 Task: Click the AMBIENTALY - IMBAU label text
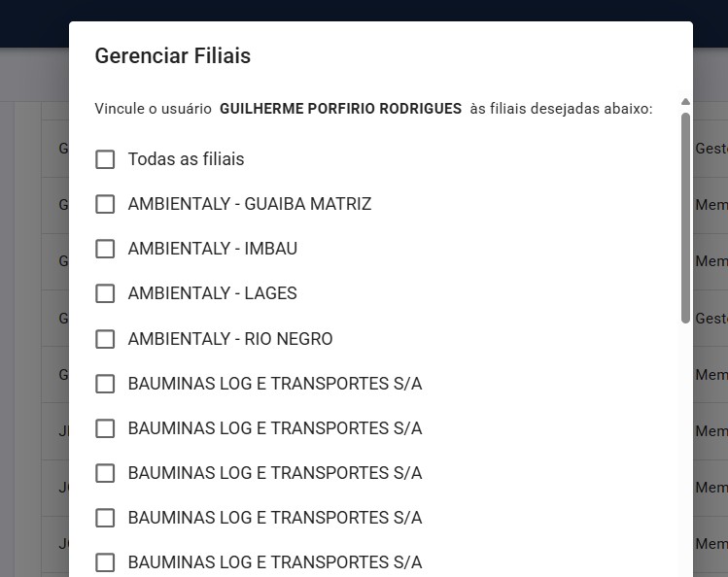click(213, 249)
